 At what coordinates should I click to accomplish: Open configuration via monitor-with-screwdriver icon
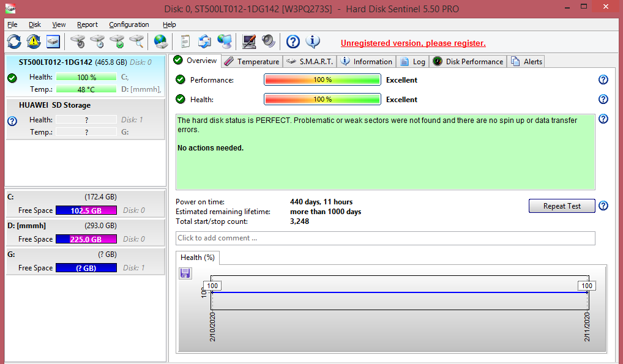(249, 42)
